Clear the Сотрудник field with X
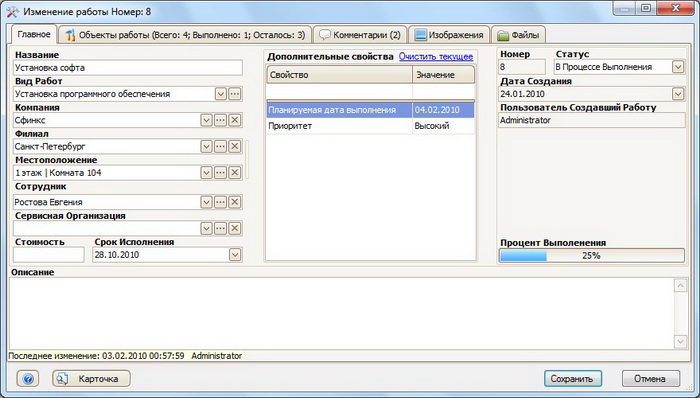This screenshot has width=700, height=398. 235,202
